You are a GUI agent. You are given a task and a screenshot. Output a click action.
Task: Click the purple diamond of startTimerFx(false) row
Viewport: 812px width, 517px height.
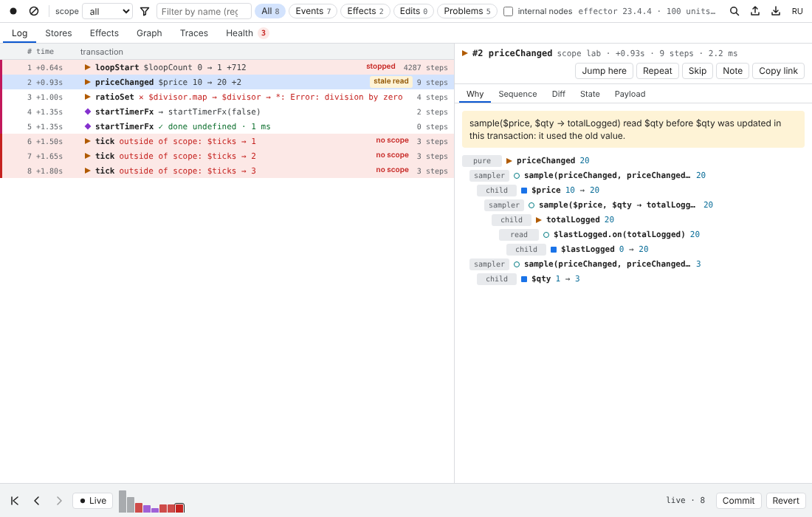(88, 112)
